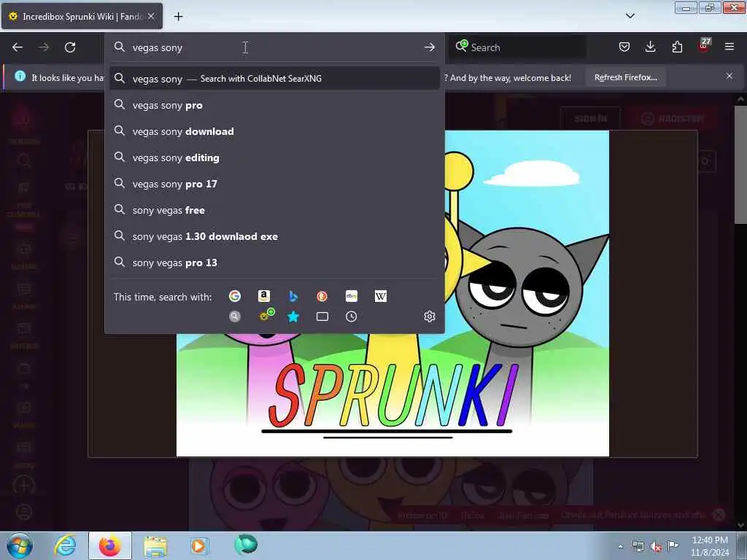The image size is (747, 560).
Task: Go back to the previous page
Action: point(18,47)
